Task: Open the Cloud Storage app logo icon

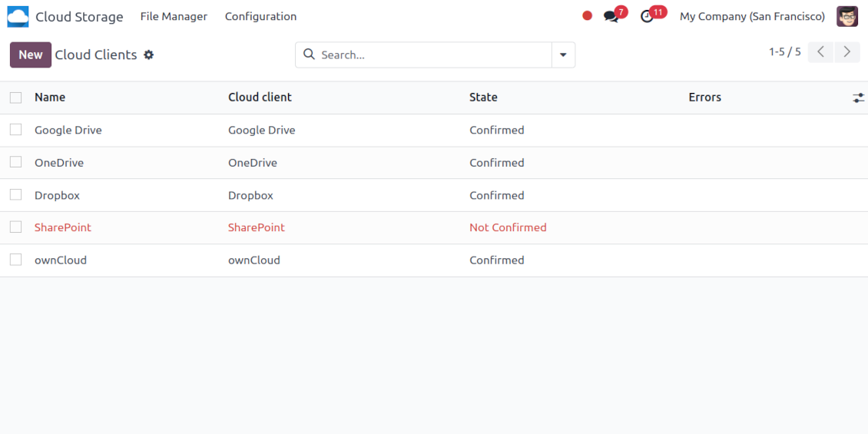Action: click(18, 17)
